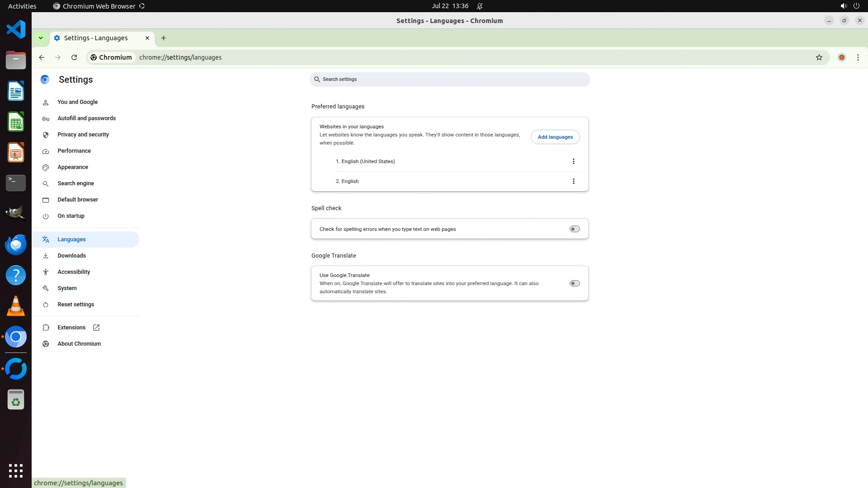Open Privacy and security settings section
Screen dimensions: 868x488
coord(83,135)
